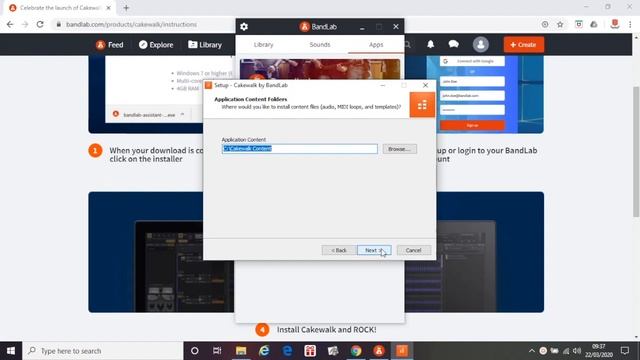
Task: Click the page vertical scrollbar
Action: [x=636, y=152]
